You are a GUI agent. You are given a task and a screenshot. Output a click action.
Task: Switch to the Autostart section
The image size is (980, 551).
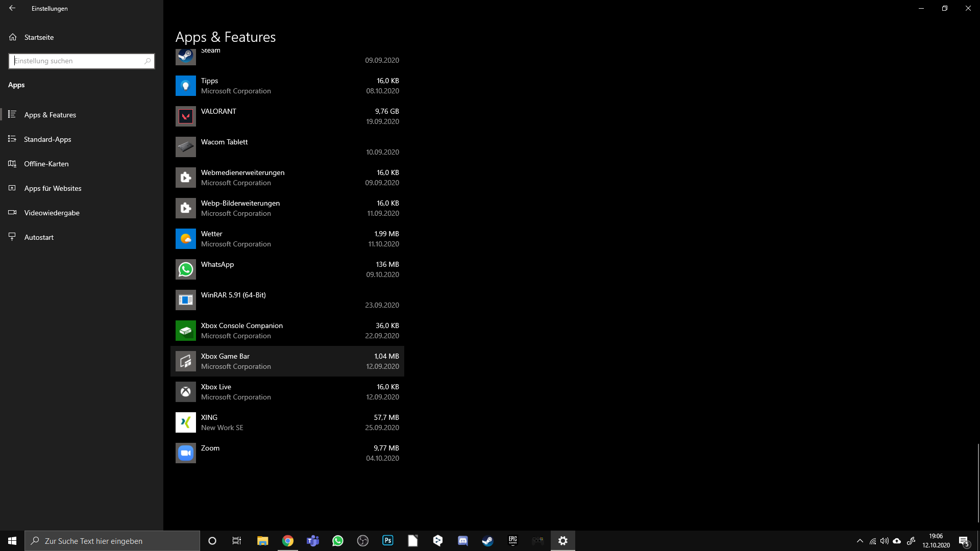39,237
